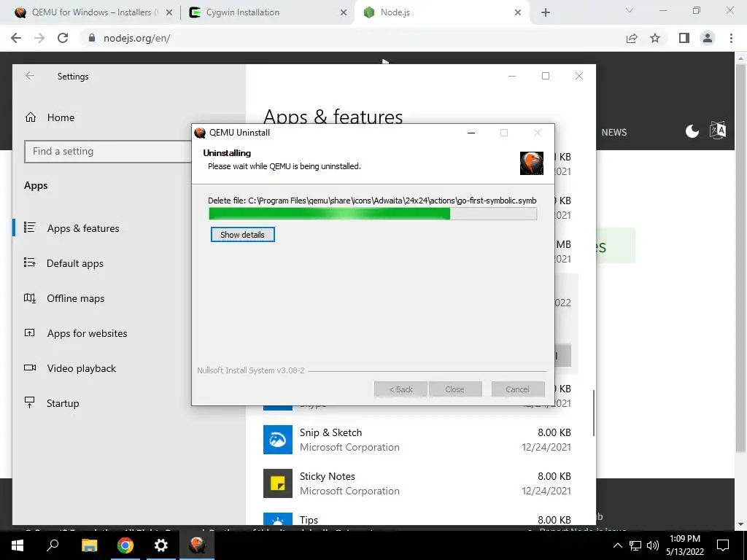This screenshot has height=560, width=747.
Task: Switch to QEMU uninstaller taskbar icon
Action: coord(197,545)
